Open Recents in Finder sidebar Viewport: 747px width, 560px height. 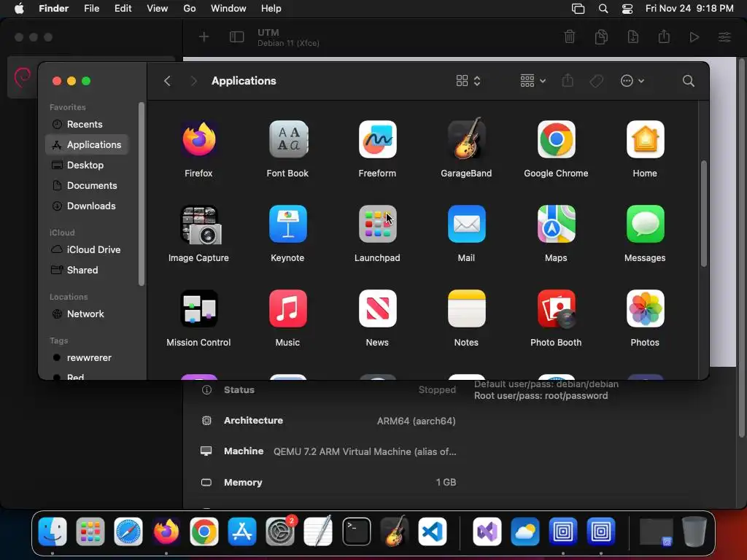click(88, 124)
